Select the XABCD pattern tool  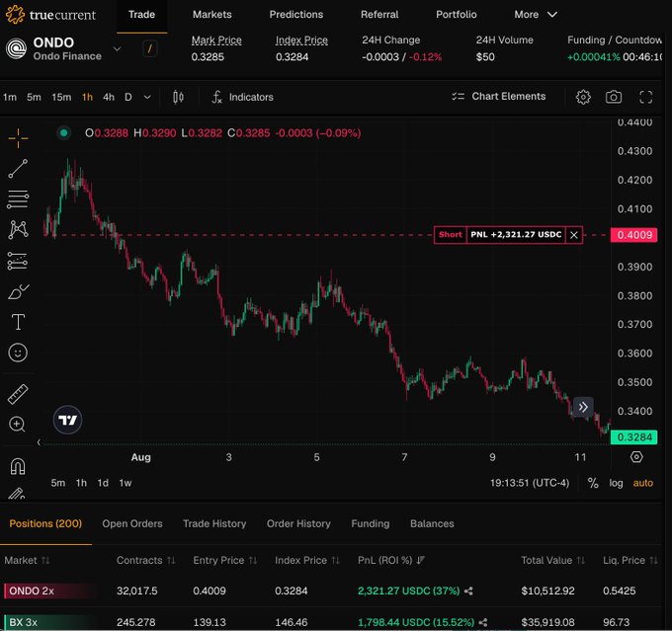tap(18, 230)
